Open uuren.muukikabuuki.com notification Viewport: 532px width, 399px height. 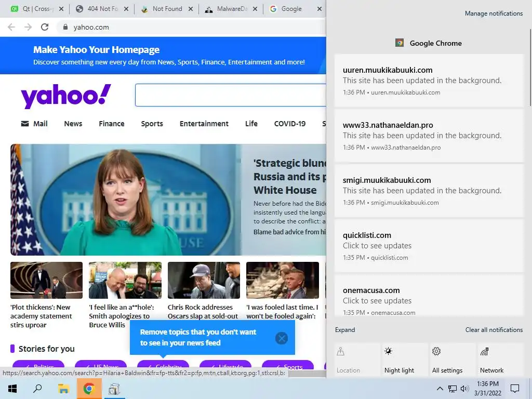(429, 81)
